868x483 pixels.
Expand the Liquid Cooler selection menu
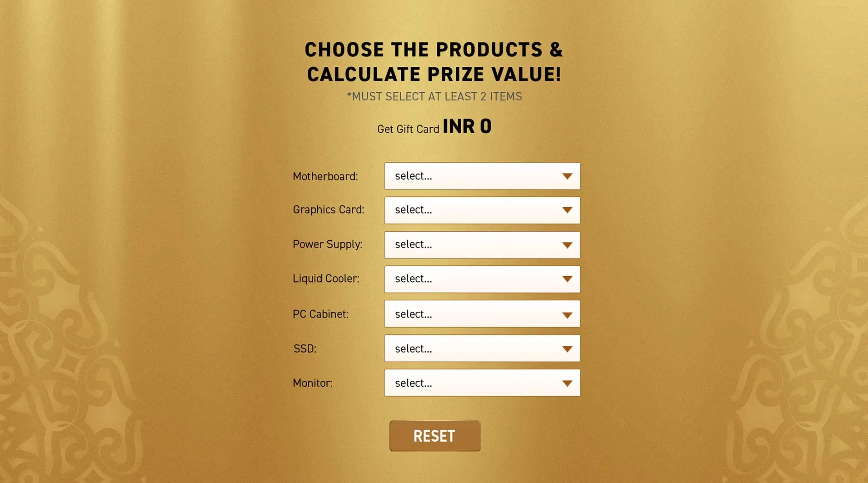(x=482, y=279)
